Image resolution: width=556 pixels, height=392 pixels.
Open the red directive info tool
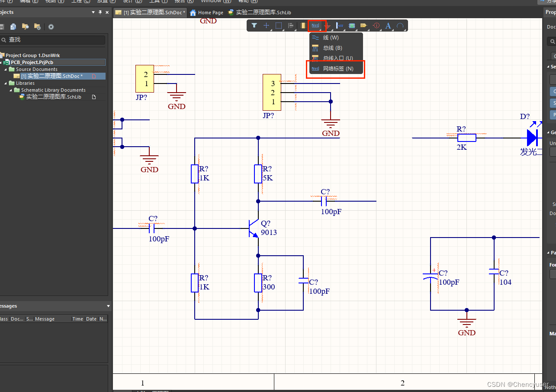click(376, 26)
